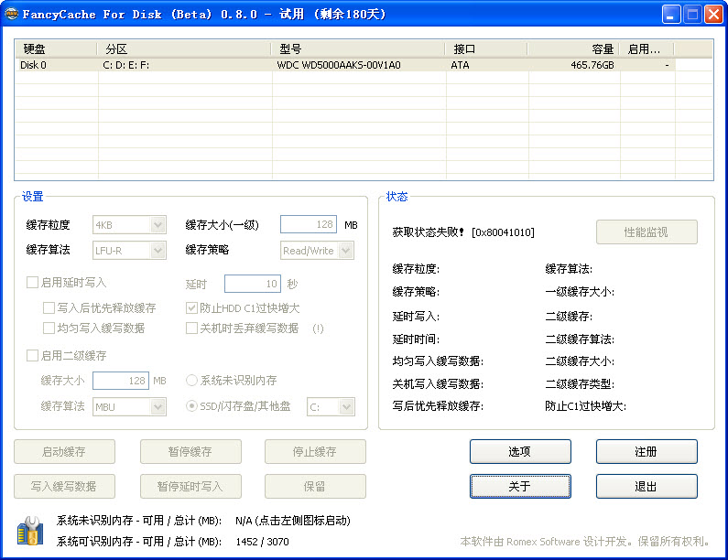Toggle the 启用二级缓存 checkbox
This screenshot has width=728, height=560.
point(33,355)
